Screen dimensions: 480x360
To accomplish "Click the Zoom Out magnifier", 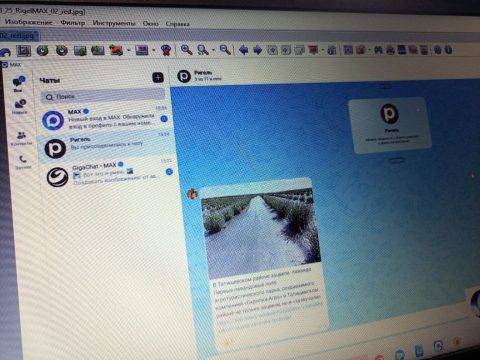I will (225, 50).
